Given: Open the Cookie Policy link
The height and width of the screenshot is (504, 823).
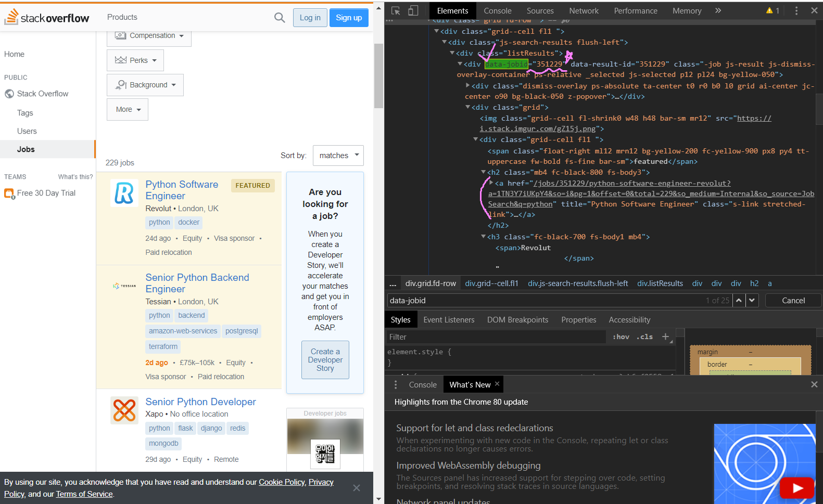Looking at the screenshot, I should tap(282, 482).
